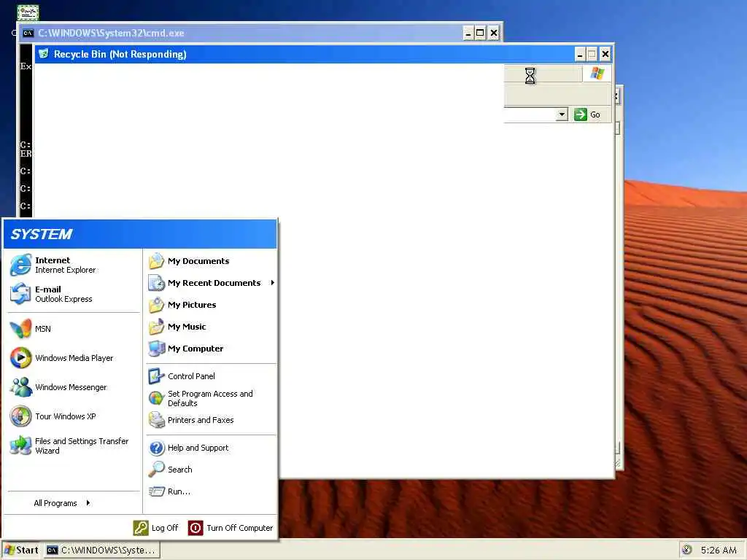The width and height of the screenshot is (747, 560).
Task: Minimize the cmd.exe window
Action: click(x=468, y=33)
